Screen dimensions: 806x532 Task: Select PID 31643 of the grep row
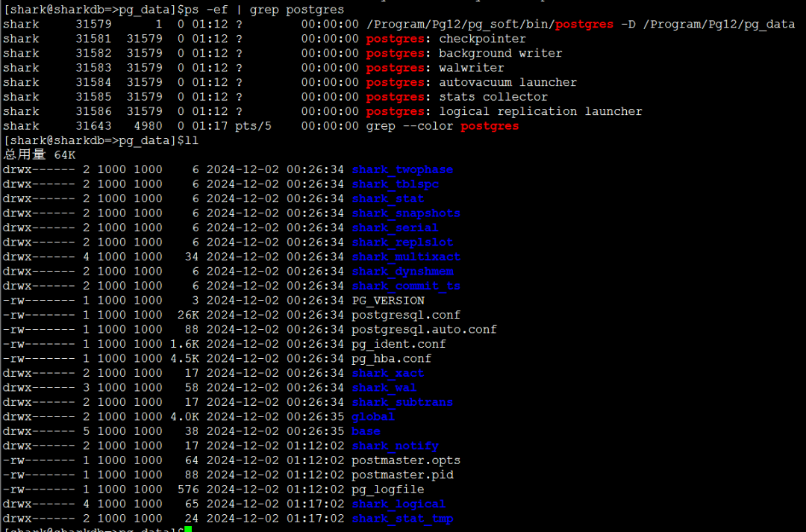(x=93, y=126)
